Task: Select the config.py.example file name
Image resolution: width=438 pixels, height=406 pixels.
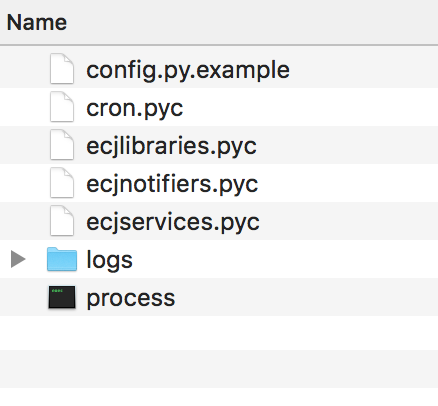Action: tap(188, 70)
